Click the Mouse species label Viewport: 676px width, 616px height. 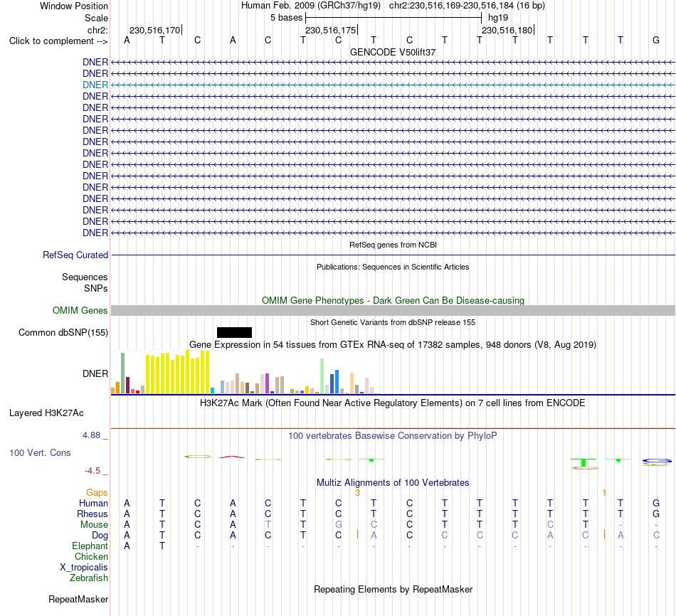(94, 525)
